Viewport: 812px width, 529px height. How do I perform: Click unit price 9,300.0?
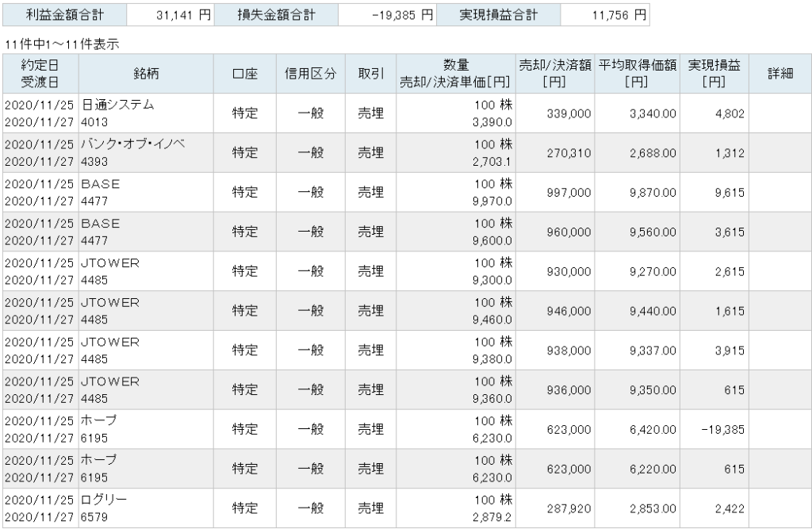coord(492,280)
